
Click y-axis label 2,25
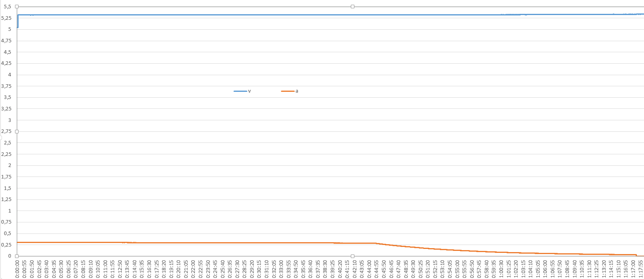tap(6, 154)
